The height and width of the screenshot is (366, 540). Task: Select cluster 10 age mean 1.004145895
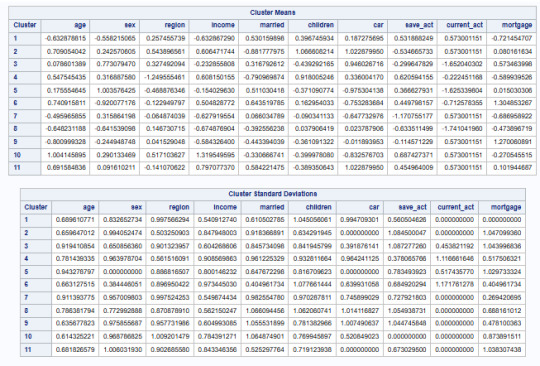point(66,155)
